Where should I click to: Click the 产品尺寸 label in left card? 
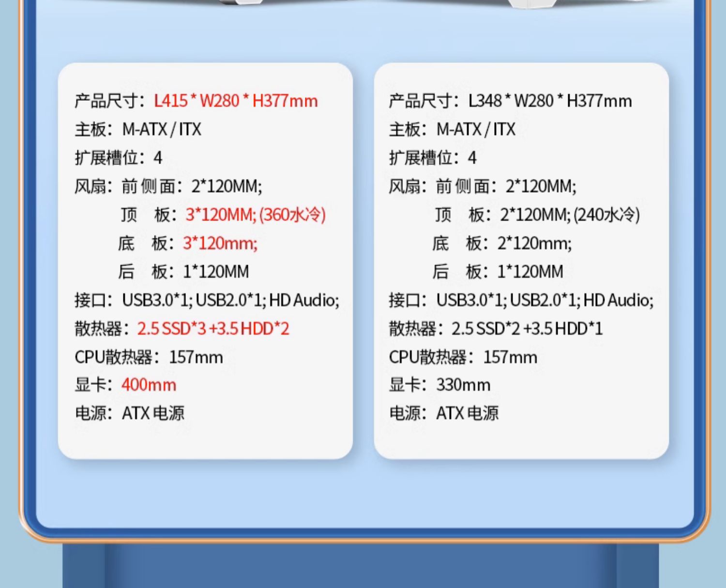(109, 101)
